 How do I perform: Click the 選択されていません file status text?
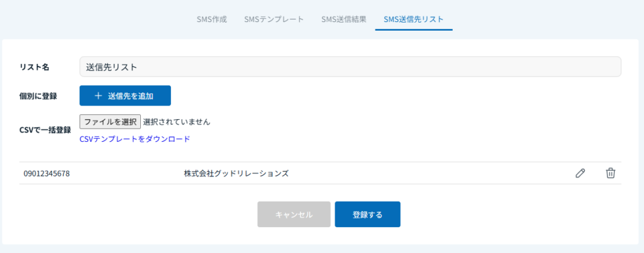pos(177,121)
